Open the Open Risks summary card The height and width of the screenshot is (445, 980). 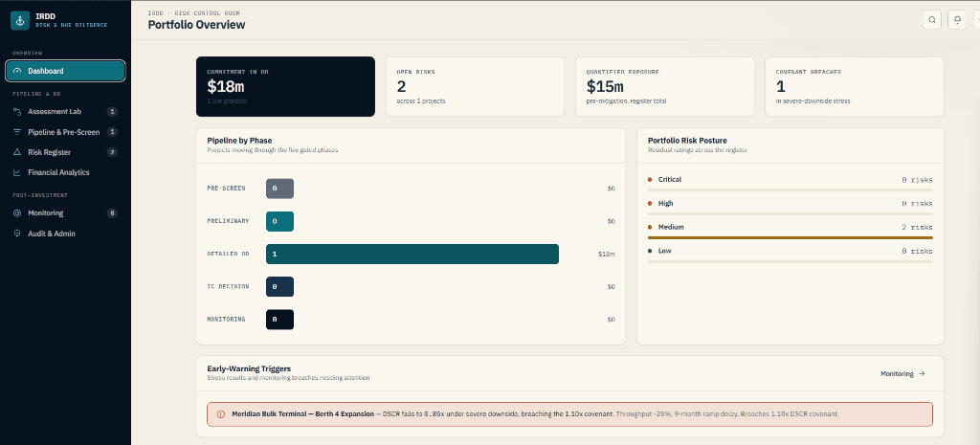[x=475, y=87]
